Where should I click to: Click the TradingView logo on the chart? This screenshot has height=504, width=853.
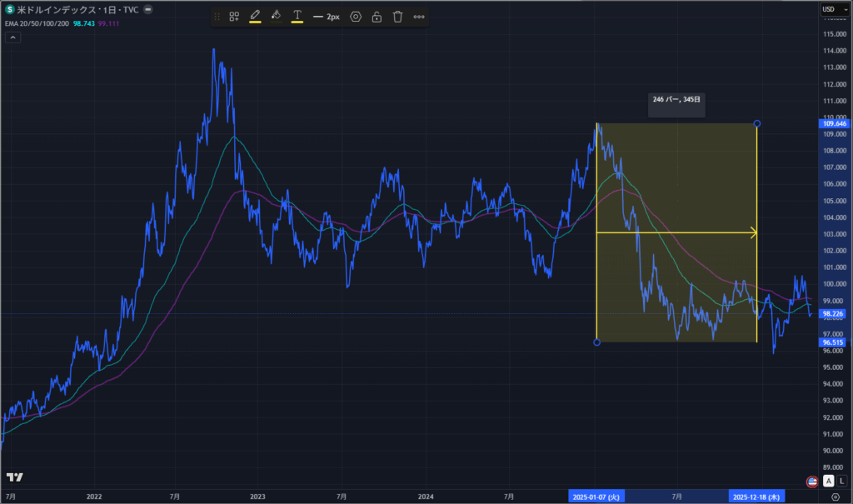(14, 477)
